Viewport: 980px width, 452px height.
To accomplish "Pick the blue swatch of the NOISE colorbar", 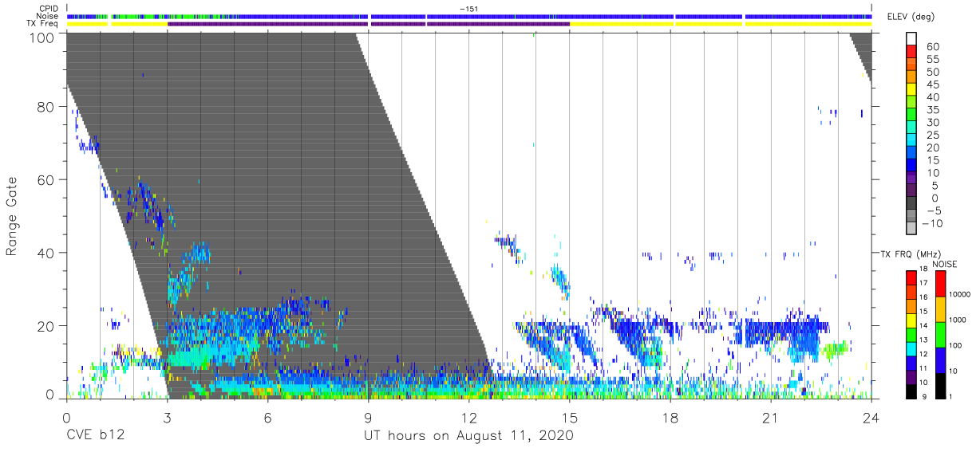I will (x=940, y=360).
